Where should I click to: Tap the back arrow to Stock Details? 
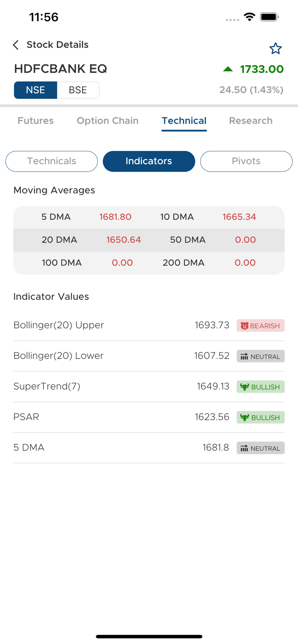pyautogui.click(x=16, y=45)
